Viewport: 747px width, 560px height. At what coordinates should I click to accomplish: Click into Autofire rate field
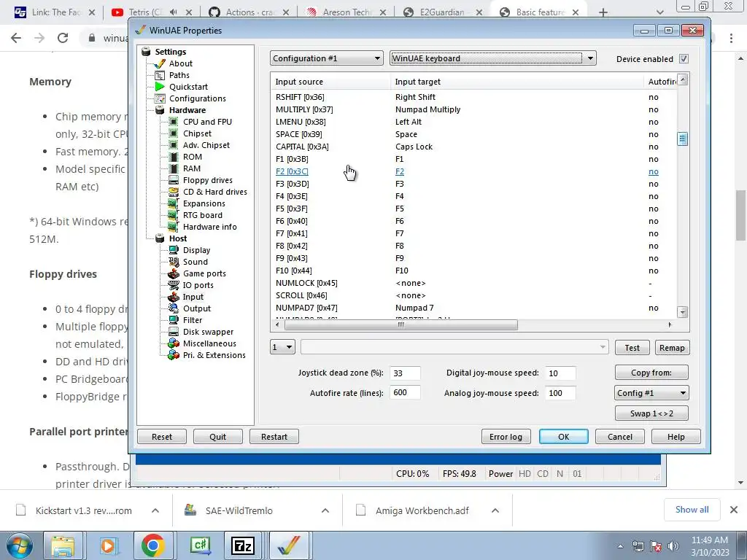(405, 392)
